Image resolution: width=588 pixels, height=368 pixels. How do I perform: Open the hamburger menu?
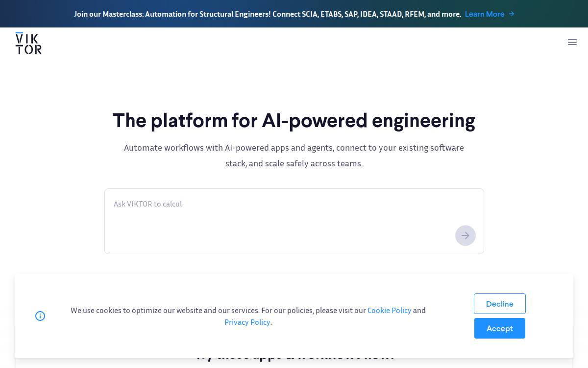(x=572, y=42)
